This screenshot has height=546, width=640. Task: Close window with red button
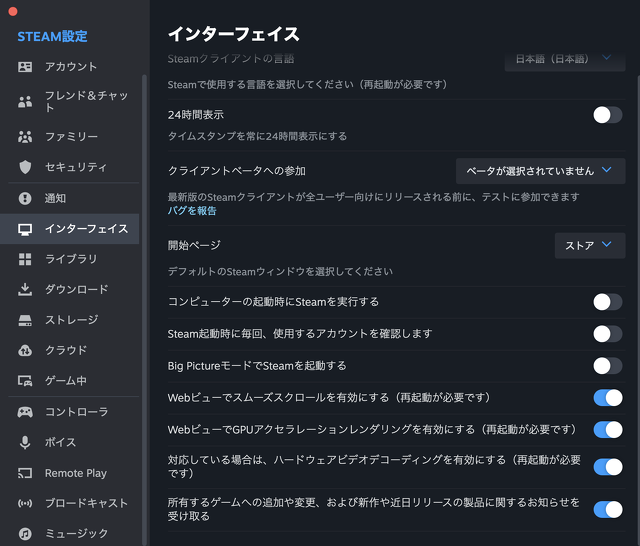pyautogui.click(x=13, y=11)
